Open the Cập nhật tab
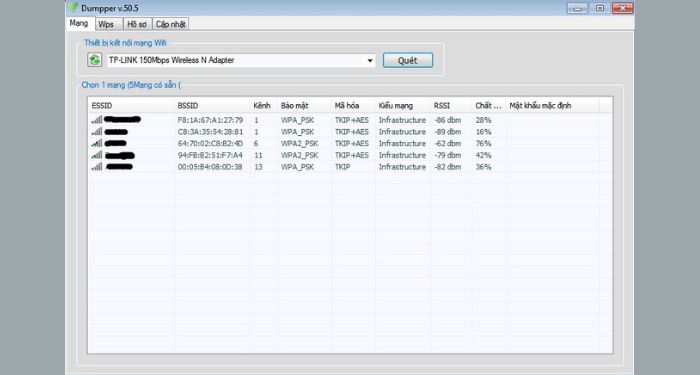The width and height of the screenshot is (700, 375). 171,24
